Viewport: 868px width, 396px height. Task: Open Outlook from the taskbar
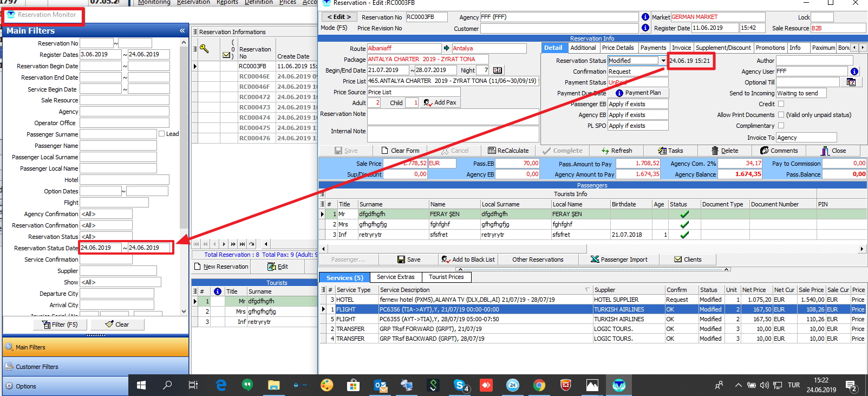(x=381, y=386)
